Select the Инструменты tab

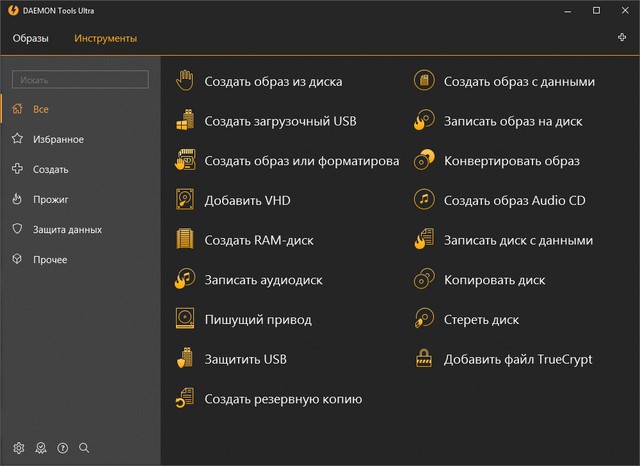pyautogui.click(x=105, y=38)
